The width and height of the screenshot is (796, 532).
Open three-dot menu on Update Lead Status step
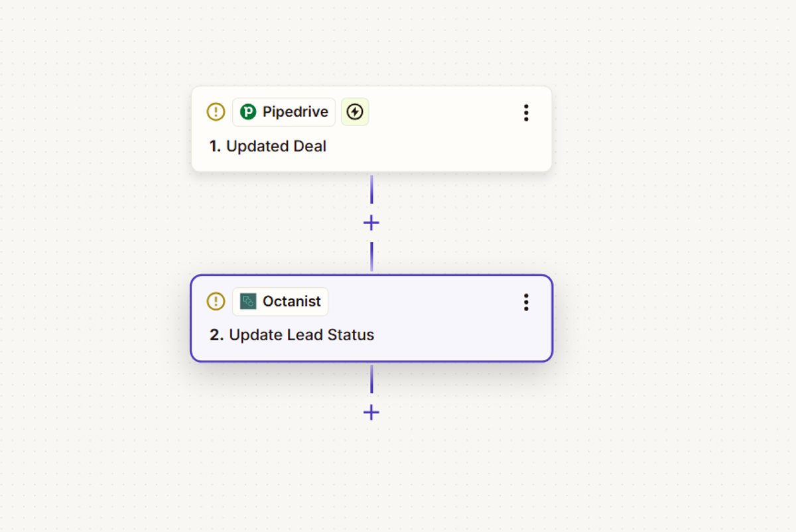coord(526,302)
